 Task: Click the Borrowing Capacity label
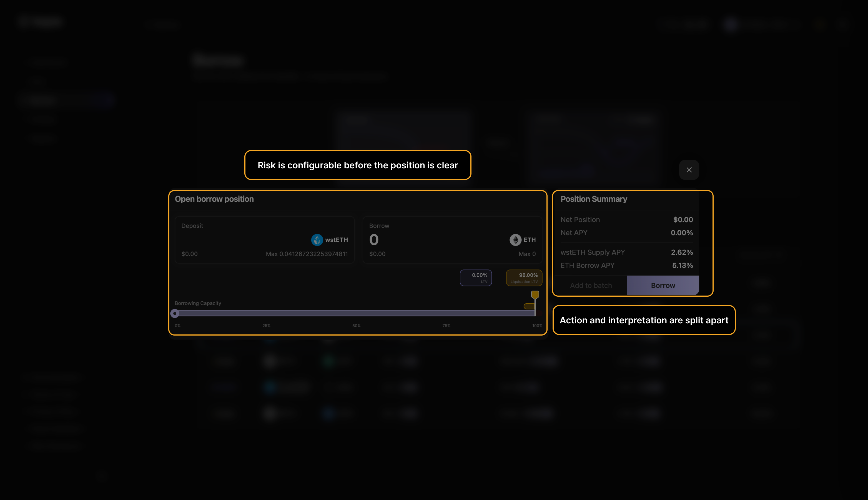[198, 303]
